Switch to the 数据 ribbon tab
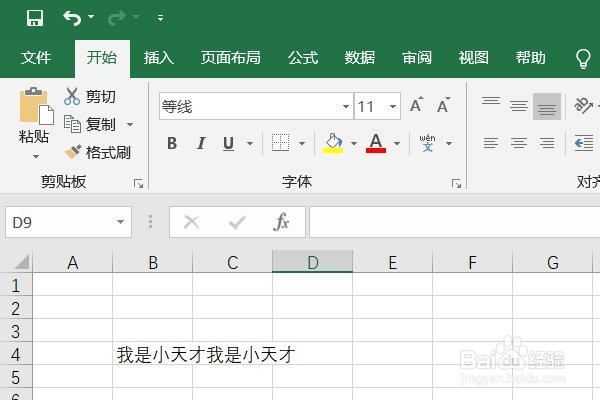Screen dimensions: 600x400 pyautogui.click(x=360, y=58)
